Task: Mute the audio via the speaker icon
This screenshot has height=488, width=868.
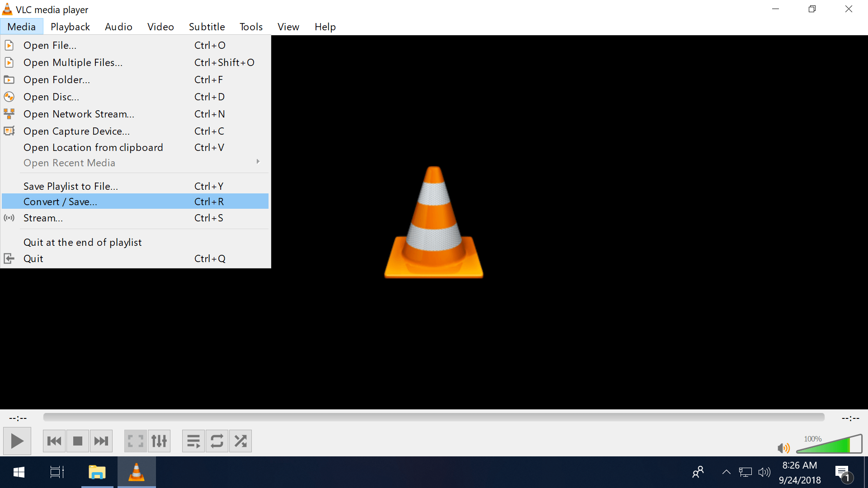Action: click(784, 448)
